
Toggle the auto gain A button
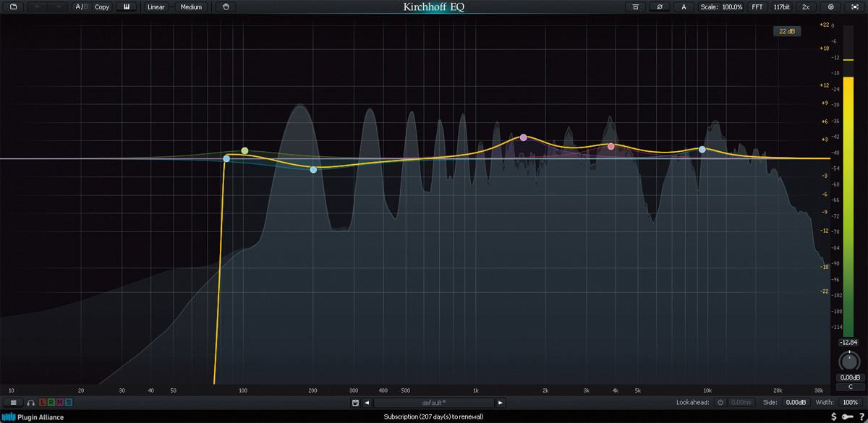684,7
